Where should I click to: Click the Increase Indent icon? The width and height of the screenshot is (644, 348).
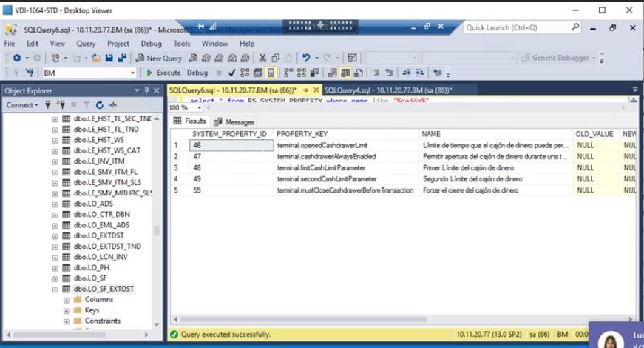coord(419,73)
